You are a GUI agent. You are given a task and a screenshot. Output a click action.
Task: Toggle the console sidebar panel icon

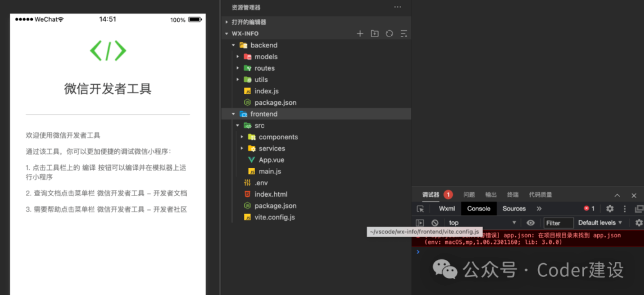click(x=420, y=223)
